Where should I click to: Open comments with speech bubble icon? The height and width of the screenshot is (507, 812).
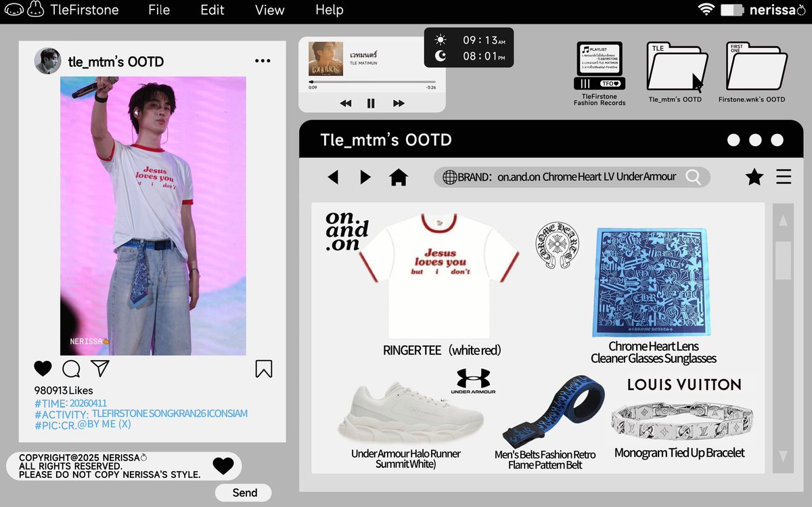click(x=71, y=369)
